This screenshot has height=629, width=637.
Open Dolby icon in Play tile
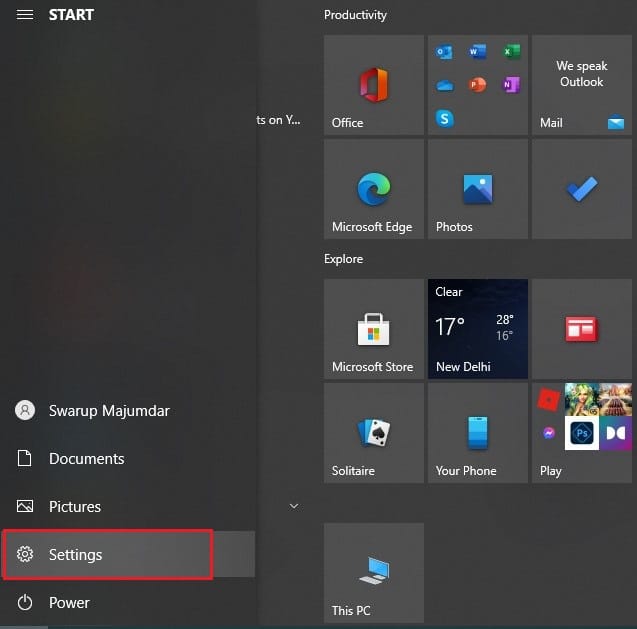click(615, 433)
